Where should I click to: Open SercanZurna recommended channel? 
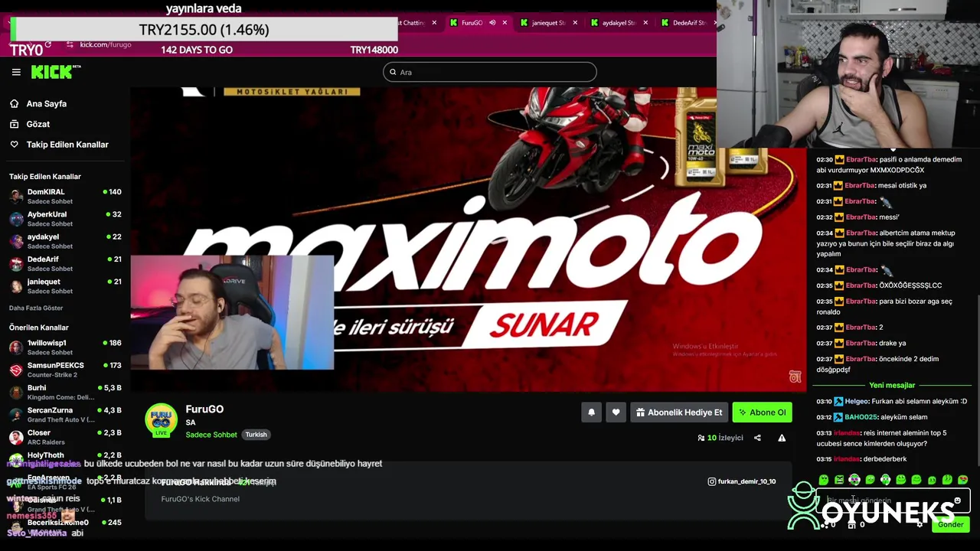pyautogui.click(x=65, y=415)
